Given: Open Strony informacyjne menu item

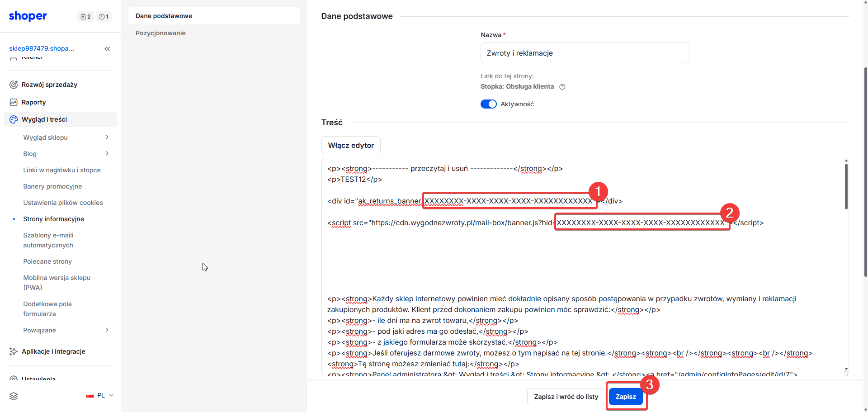Looking at the screenshot, I should 54,219.
